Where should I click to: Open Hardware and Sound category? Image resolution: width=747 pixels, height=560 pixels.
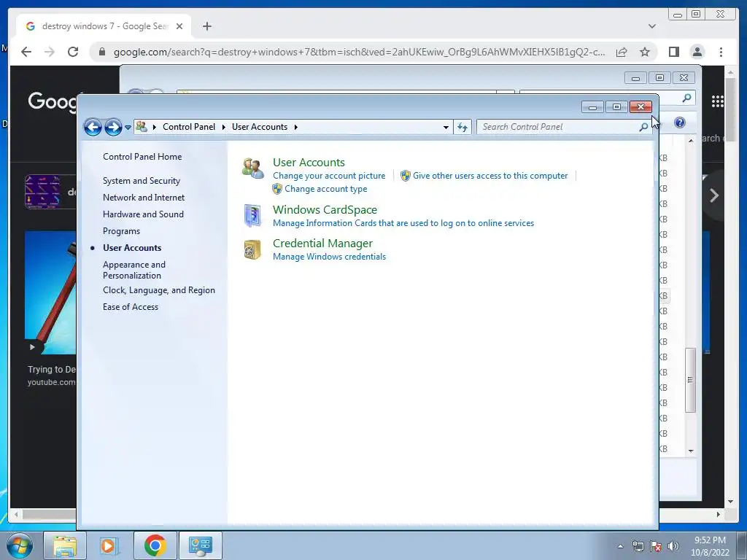pyautogui.click(x=143, y=214)
